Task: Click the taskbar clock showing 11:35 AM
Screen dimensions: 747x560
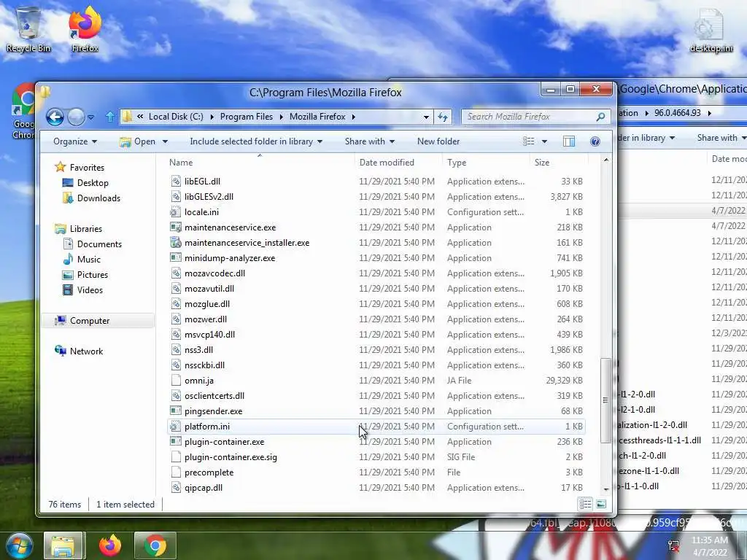Action: coord(710,546)
